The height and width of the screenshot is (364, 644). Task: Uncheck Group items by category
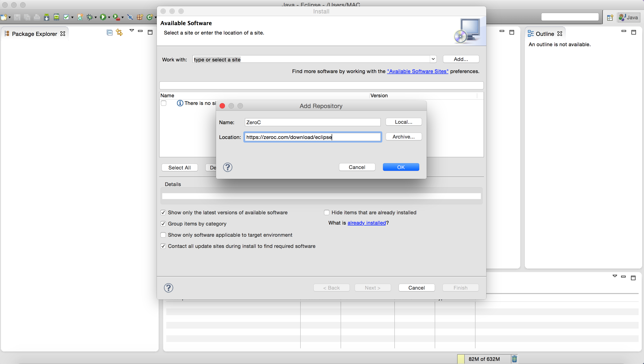click(x=163, y=224)
